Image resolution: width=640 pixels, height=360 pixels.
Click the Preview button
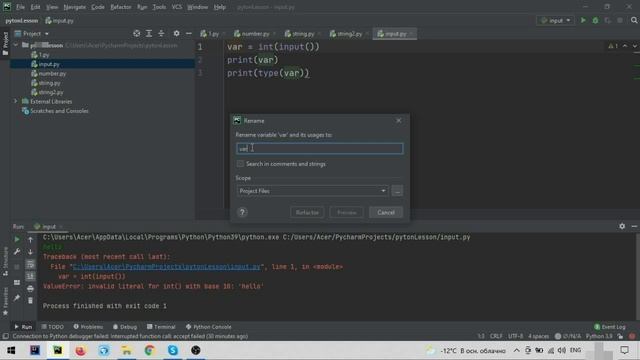[347, 212]
